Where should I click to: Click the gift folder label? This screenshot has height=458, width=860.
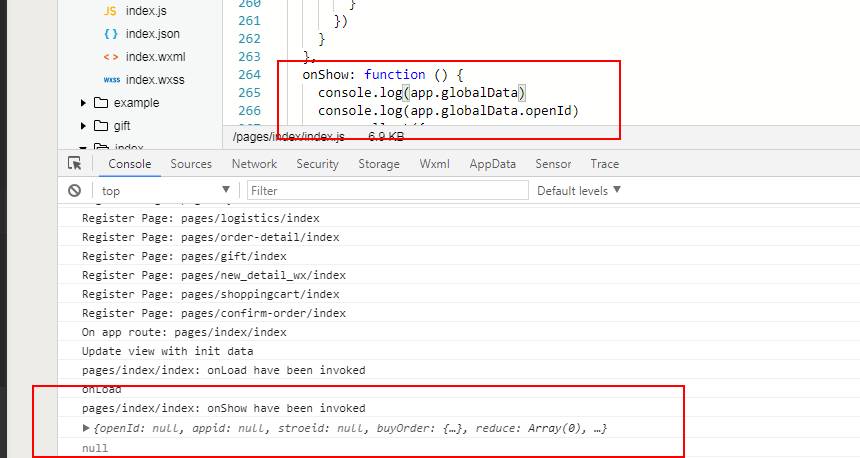(122, 126)
